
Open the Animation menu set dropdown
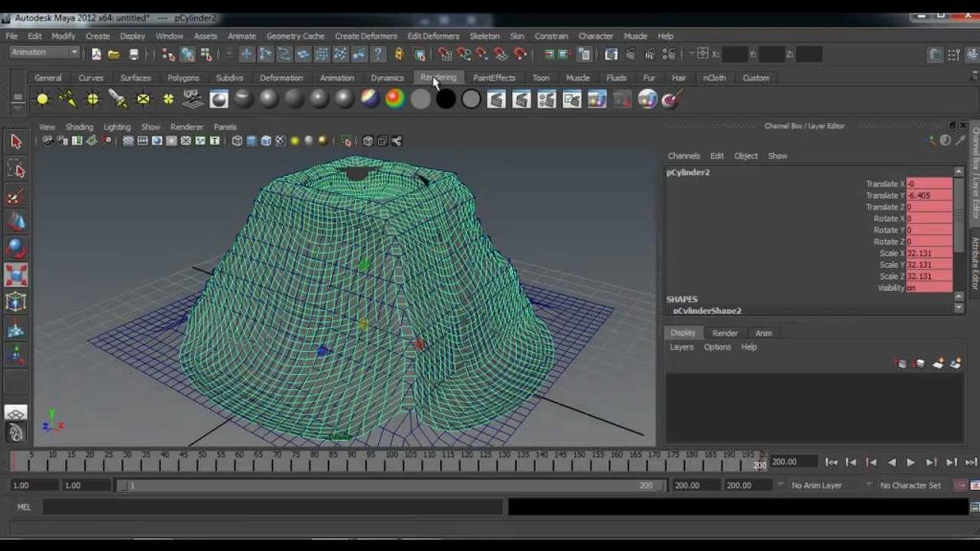44,54
